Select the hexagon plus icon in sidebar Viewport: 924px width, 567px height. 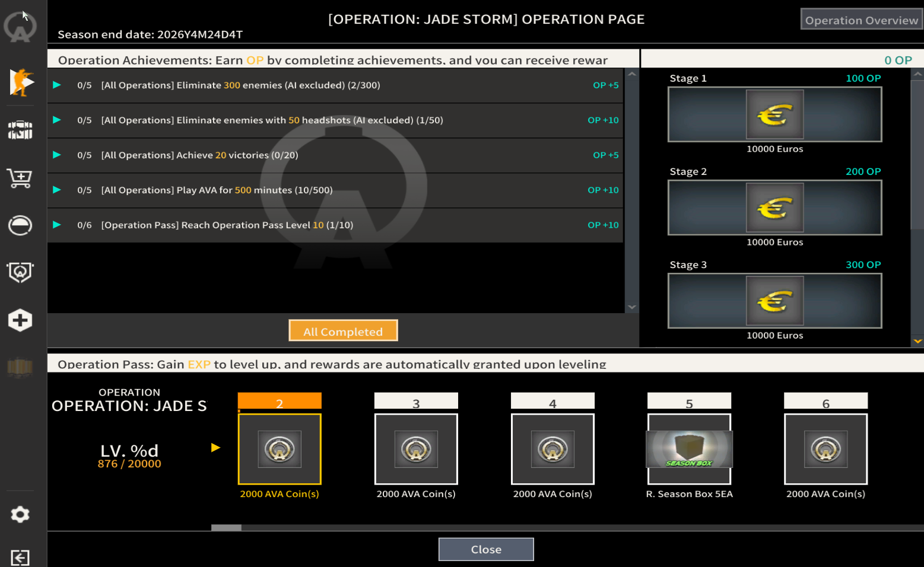[x=20, y=320]
